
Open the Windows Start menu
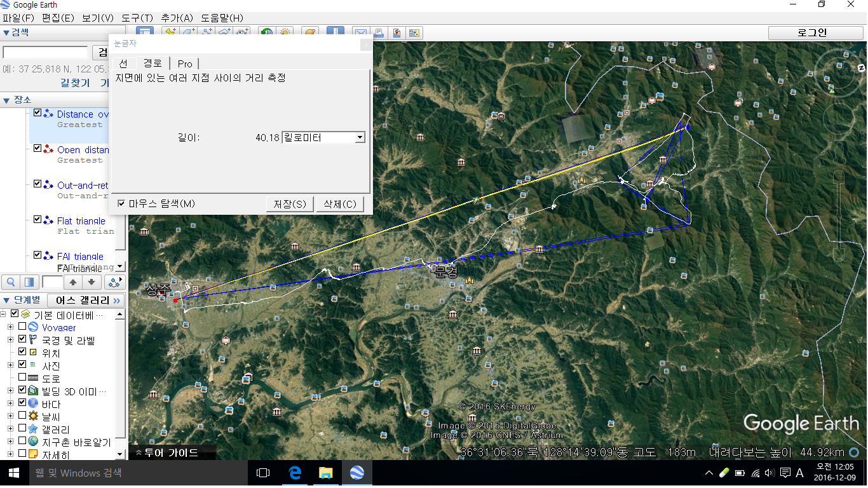pos(15,473)
